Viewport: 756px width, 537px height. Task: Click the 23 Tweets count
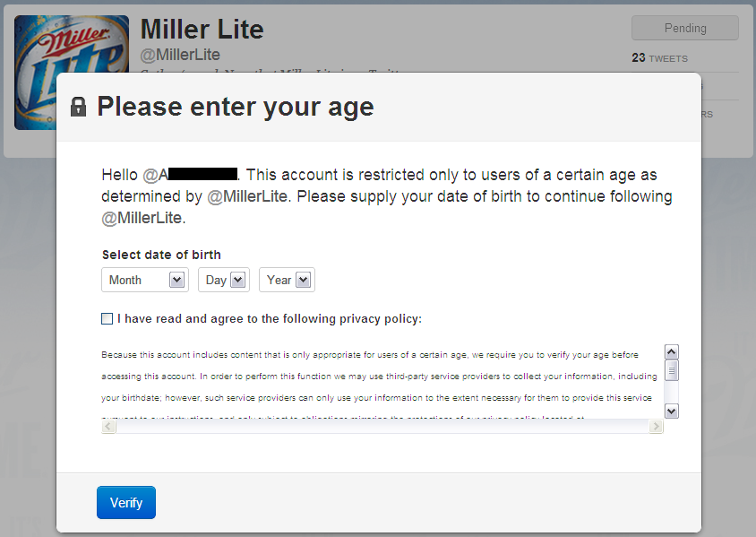[659, 58]
